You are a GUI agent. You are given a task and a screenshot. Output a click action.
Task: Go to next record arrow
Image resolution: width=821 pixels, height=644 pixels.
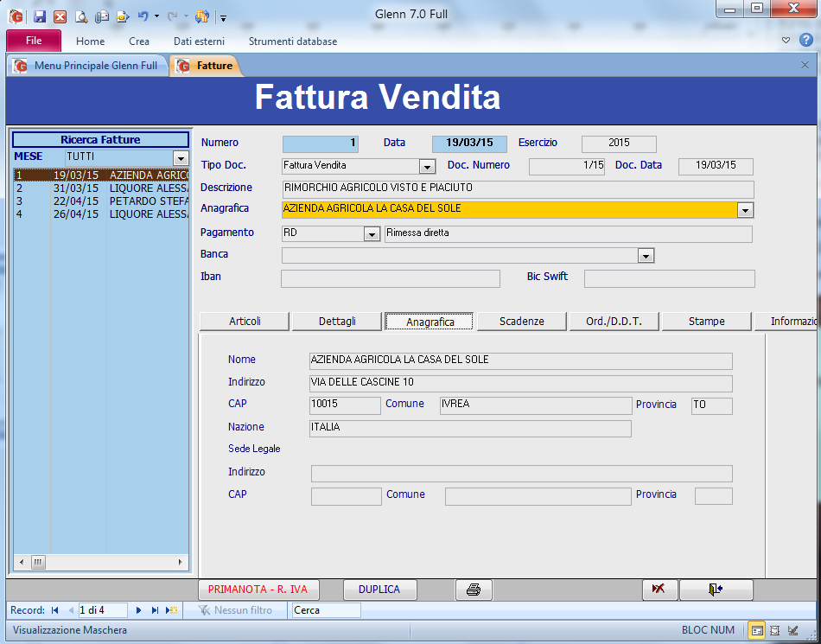click(x=139, y=610)
